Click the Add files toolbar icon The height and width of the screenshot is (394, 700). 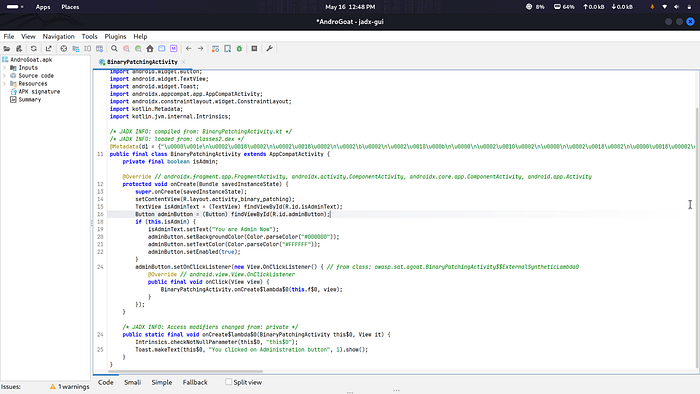pyautogui.click(x=19, y=49)
